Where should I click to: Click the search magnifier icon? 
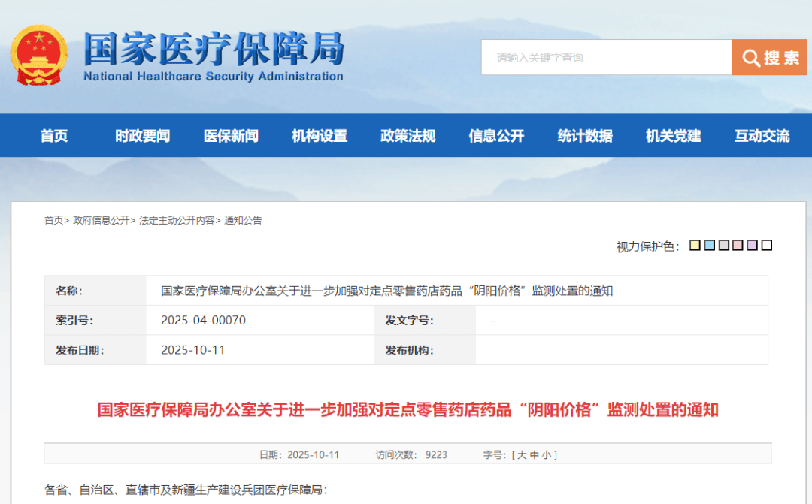[750, 58]
